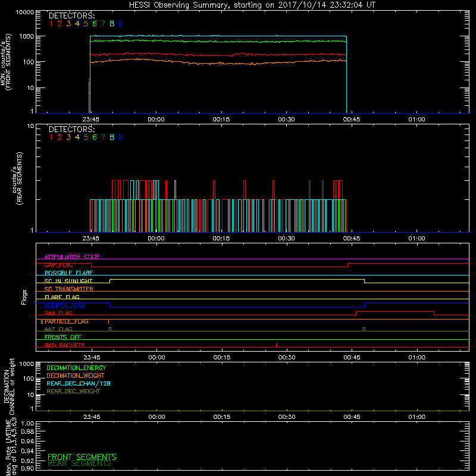This screenshot has height=476, width=476.
Task: Pick the 0.94 livetime axis tick label
Action: pos(27,451)
